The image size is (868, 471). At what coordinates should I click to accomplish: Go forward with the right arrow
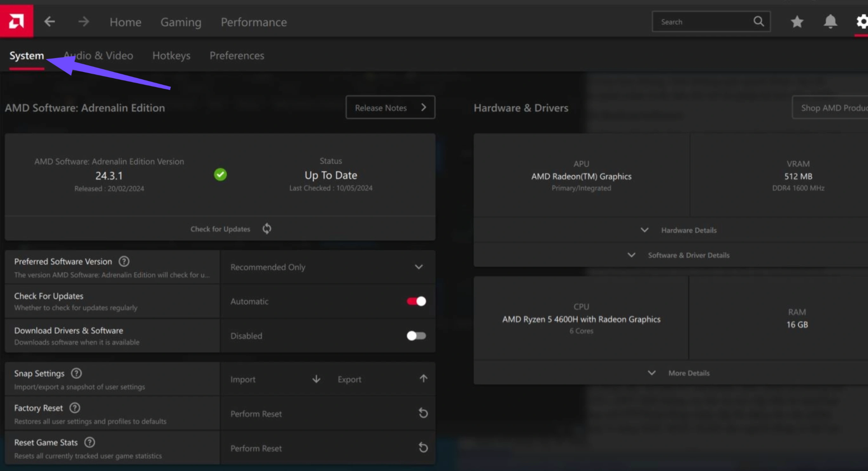click(x=83, y=22)
